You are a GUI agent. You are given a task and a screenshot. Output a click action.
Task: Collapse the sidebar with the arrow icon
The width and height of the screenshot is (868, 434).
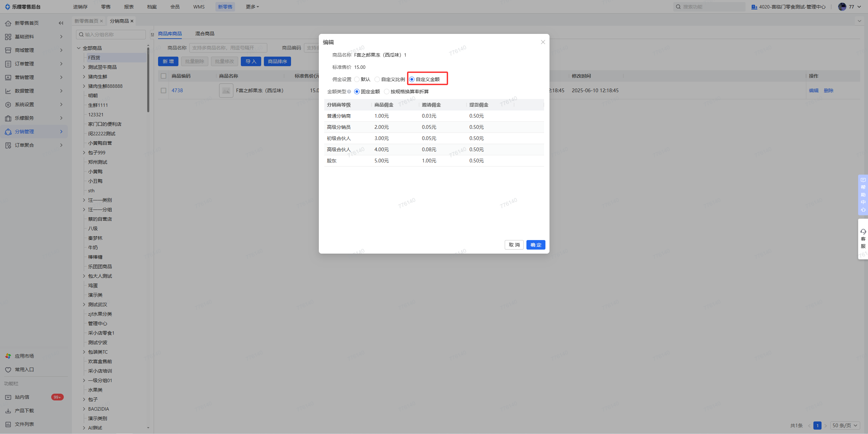(x=61, y=23)
